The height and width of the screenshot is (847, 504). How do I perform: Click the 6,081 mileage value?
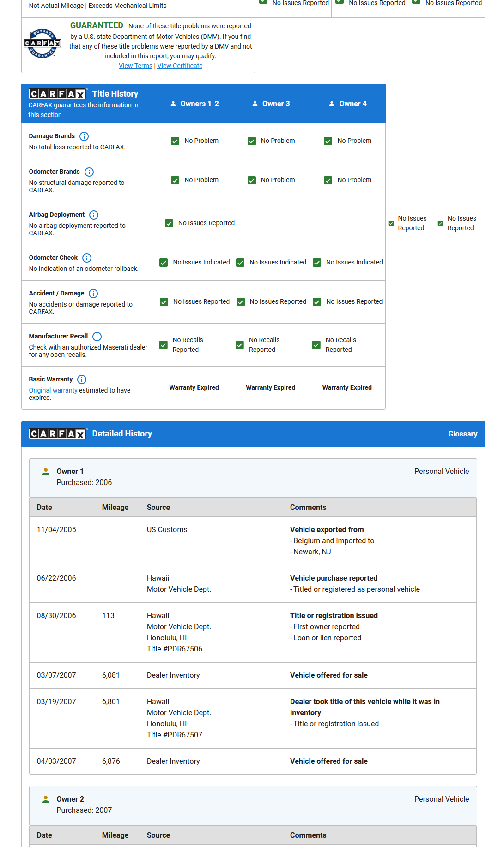click(x=111, y=675)
